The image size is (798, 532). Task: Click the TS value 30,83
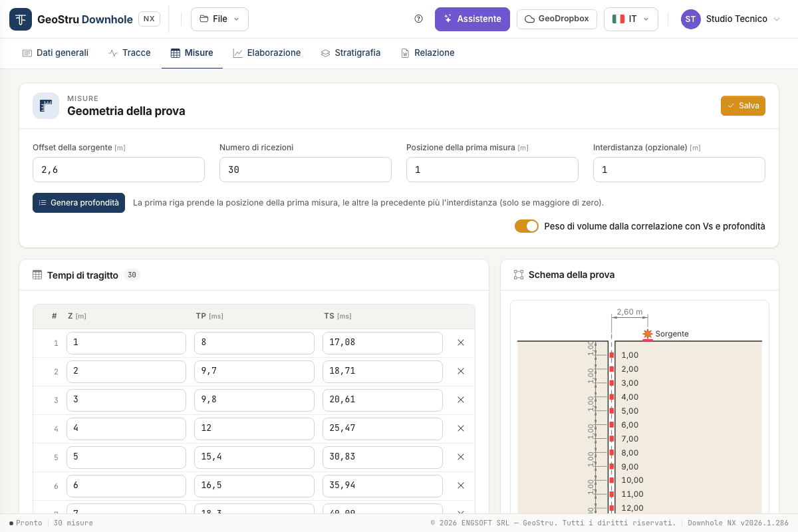(x=382, y=458)
